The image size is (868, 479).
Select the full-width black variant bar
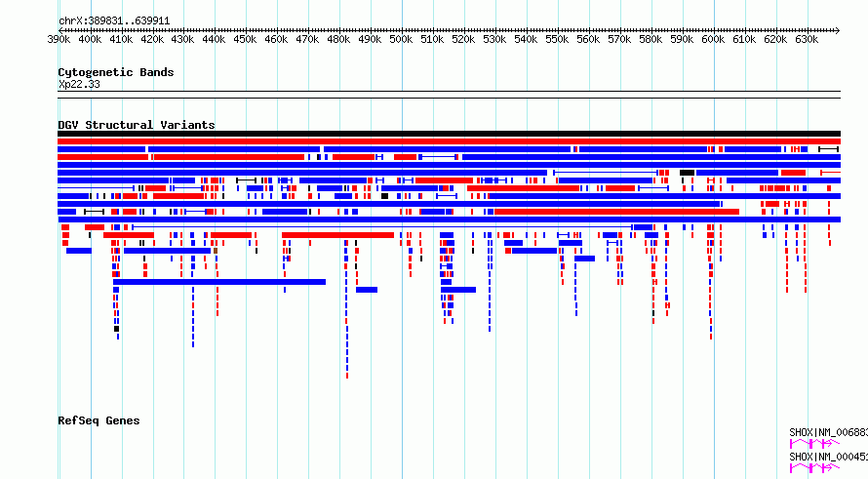point(449,134)
